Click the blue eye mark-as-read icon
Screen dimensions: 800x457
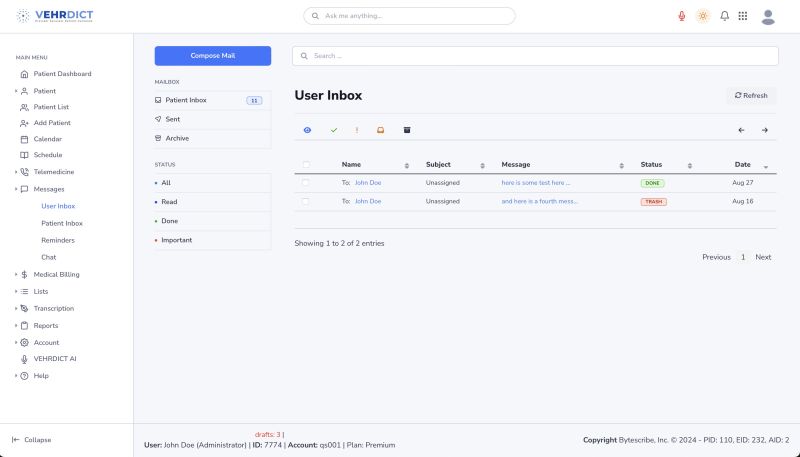(307, 130)
